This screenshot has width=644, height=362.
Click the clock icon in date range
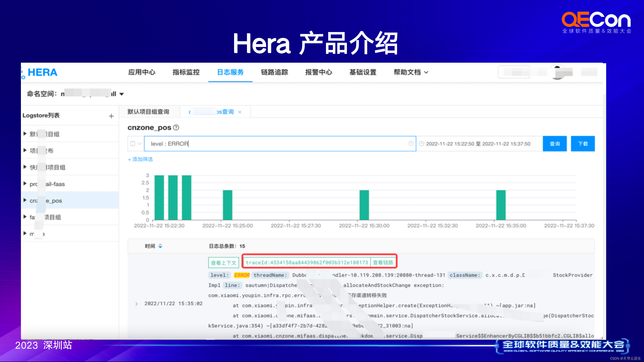(421, 144)
